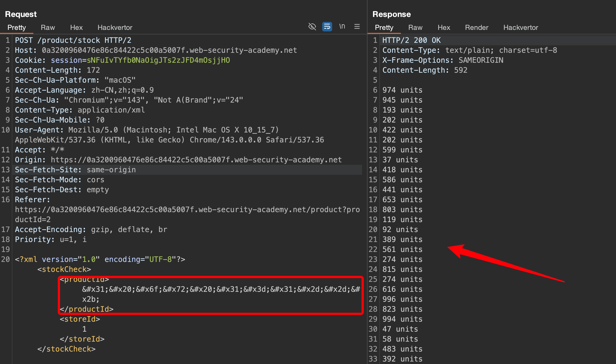Viewport: 616px width, 364px height.
Task: Open the Response Render tab
Action: click(x=476, y=27)
